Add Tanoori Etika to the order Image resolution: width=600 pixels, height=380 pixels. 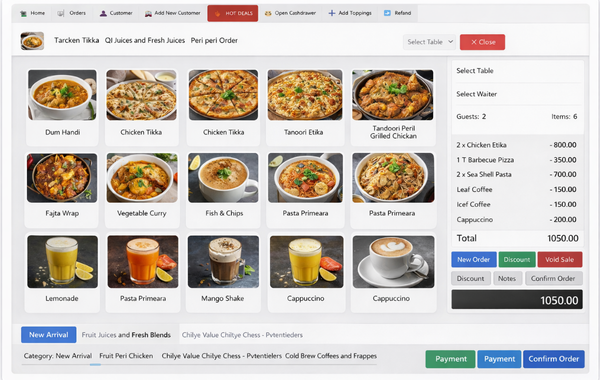tap(305, 107)
